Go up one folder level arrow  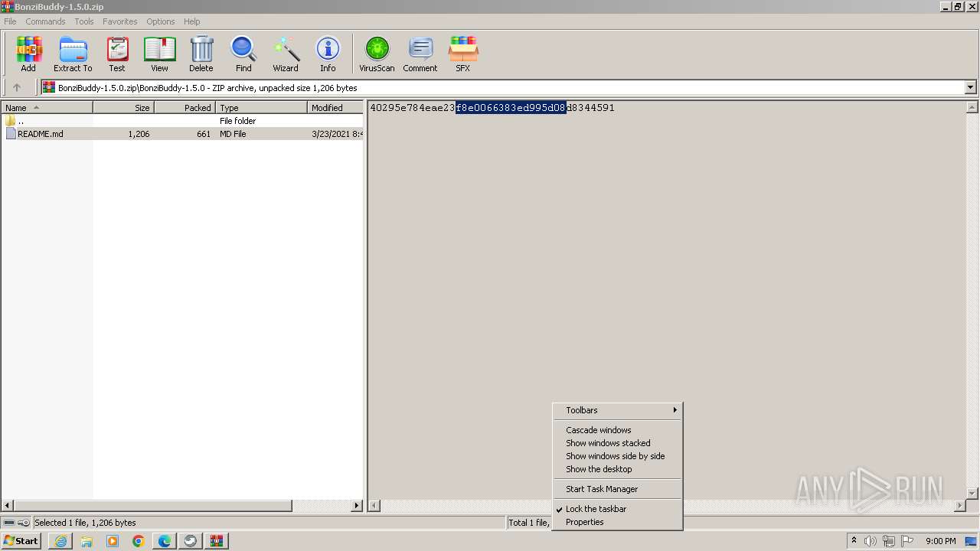pyautogui.click(x=17, y=87)
